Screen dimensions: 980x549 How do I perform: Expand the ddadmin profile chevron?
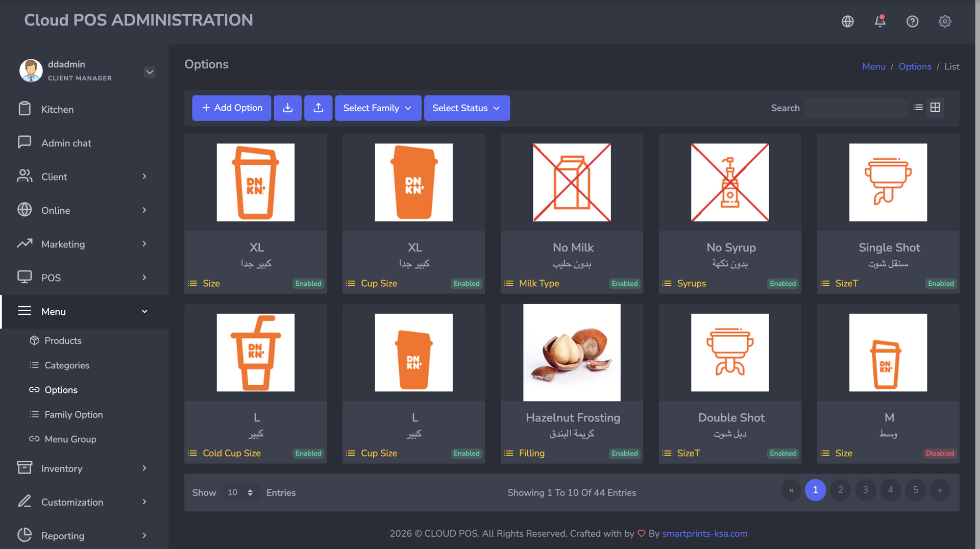pyautogui.click(x=150, y=72)
